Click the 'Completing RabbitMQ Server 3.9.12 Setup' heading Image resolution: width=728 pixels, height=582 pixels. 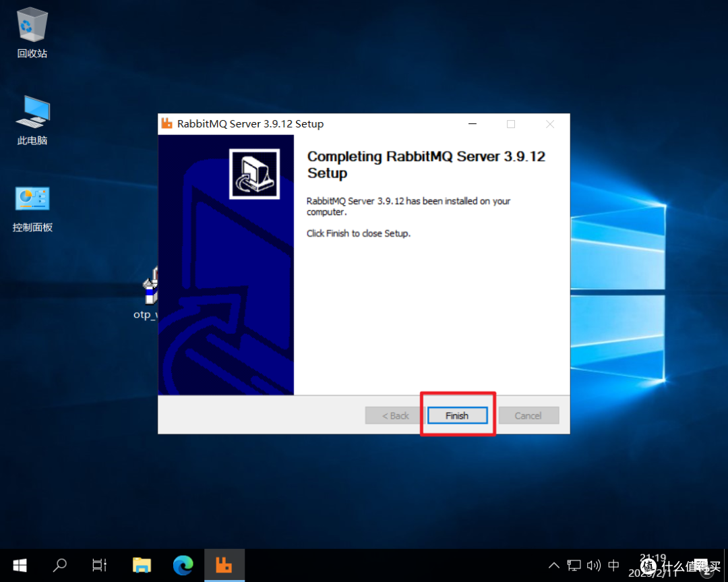(x=426, y=165)
